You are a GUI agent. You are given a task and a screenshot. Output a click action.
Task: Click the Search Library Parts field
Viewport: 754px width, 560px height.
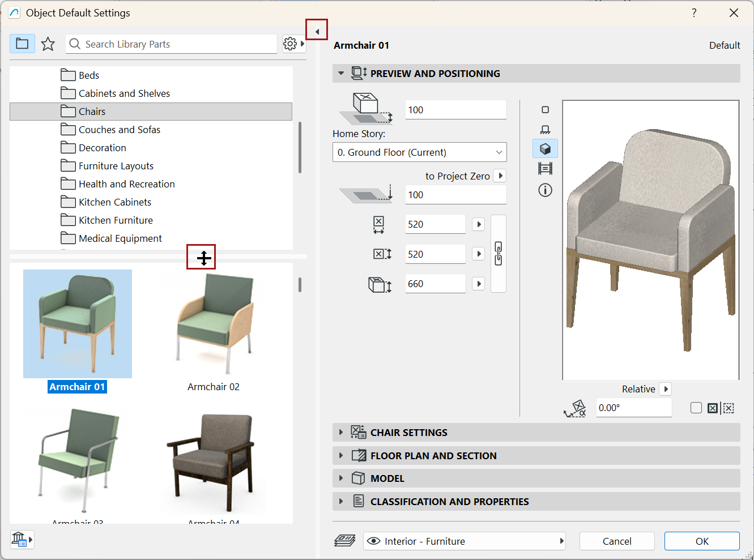[172, 44]
